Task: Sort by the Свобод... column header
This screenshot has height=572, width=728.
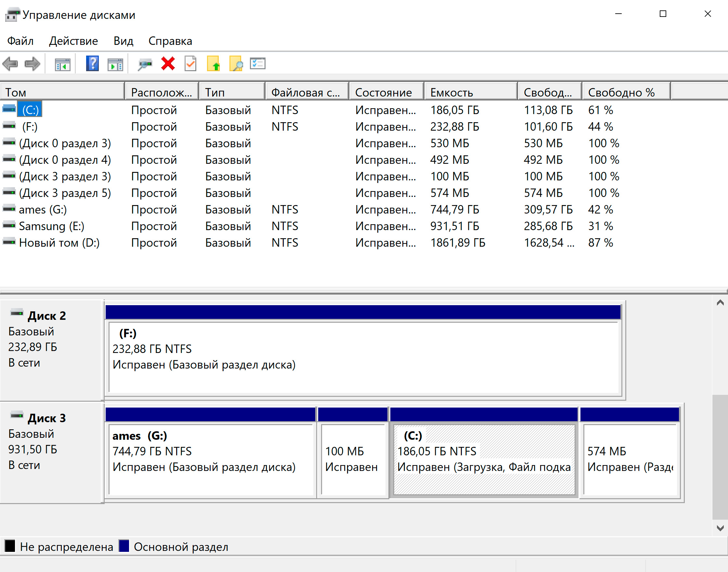Action: [x=550, y=92]
